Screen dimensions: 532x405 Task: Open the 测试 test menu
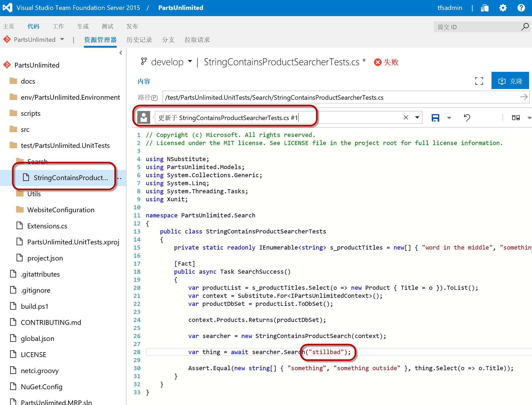[107, 26]
